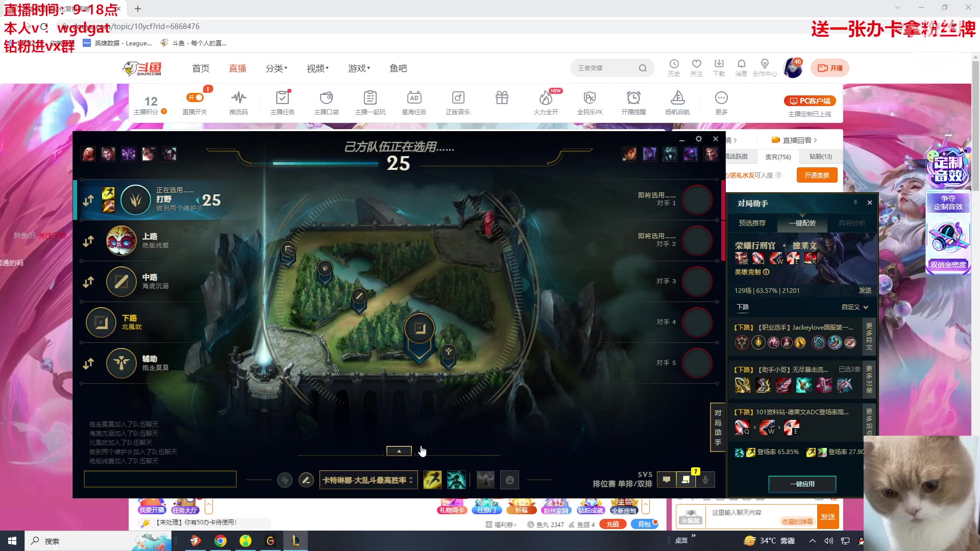
Task: Open Google Chrome from the taskbar
Action: coord(220,541)
